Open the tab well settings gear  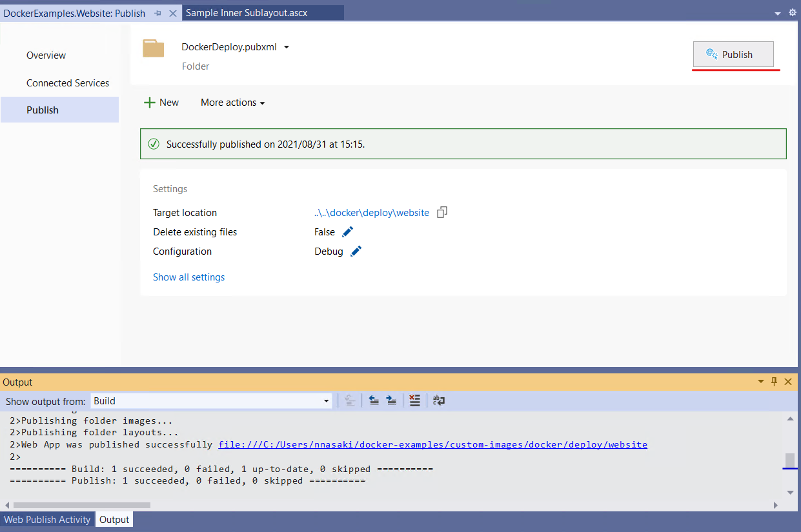pyautogui.click(x=793, y=13)
